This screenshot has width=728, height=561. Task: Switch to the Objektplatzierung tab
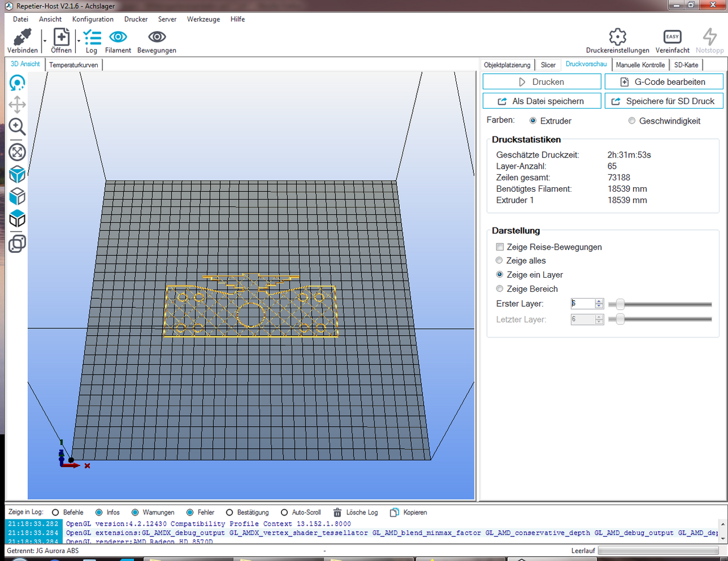507,65
